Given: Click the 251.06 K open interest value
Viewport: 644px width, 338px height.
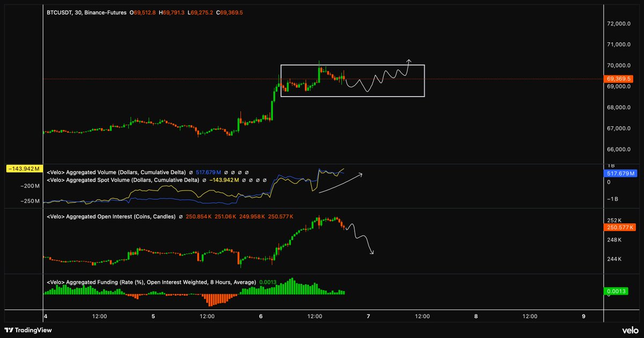Looking at the screenshot, I should point(226,217).
